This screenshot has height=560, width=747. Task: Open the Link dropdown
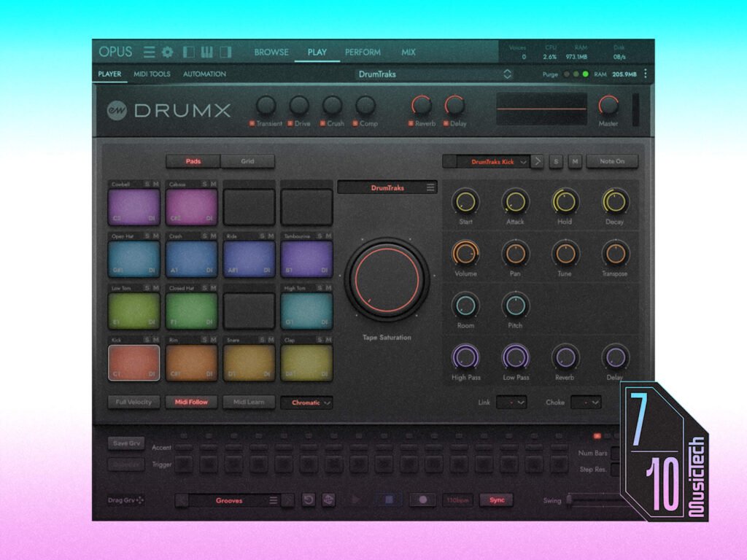tap(511, 402)
